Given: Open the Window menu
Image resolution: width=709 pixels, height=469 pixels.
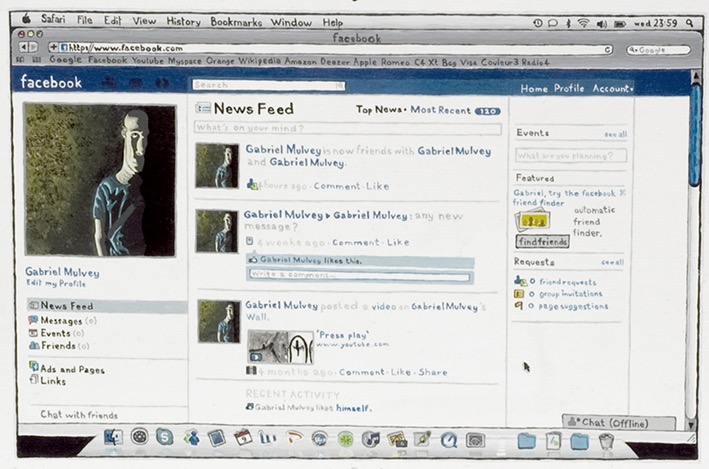Looking at the screenshot, I should pyautogui.click(x=291, y=23).
